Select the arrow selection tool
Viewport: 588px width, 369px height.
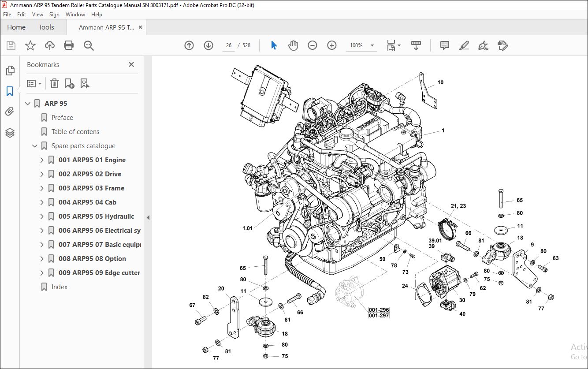pyautogui.click(x=274, y=45)
